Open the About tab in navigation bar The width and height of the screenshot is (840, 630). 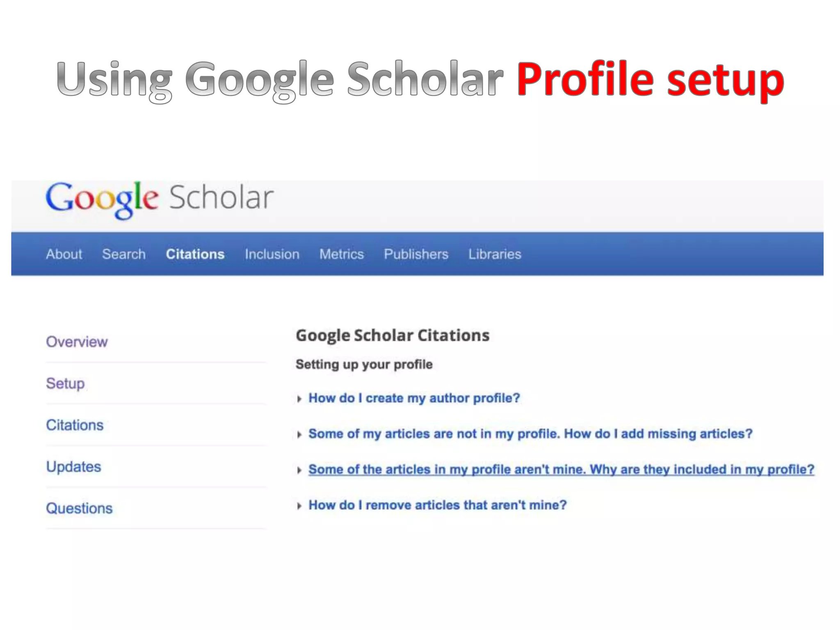[64, 254]
